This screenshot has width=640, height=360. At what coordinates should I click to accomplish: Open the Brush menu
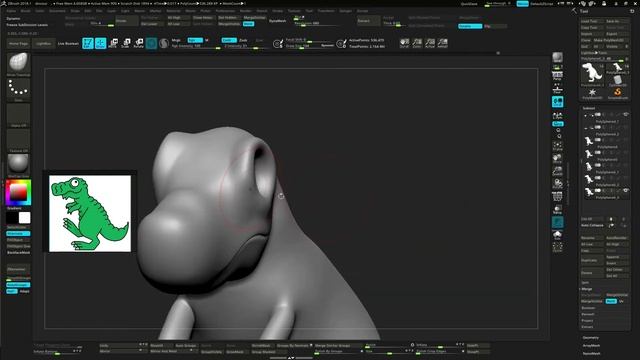click(x=25, y=11)
